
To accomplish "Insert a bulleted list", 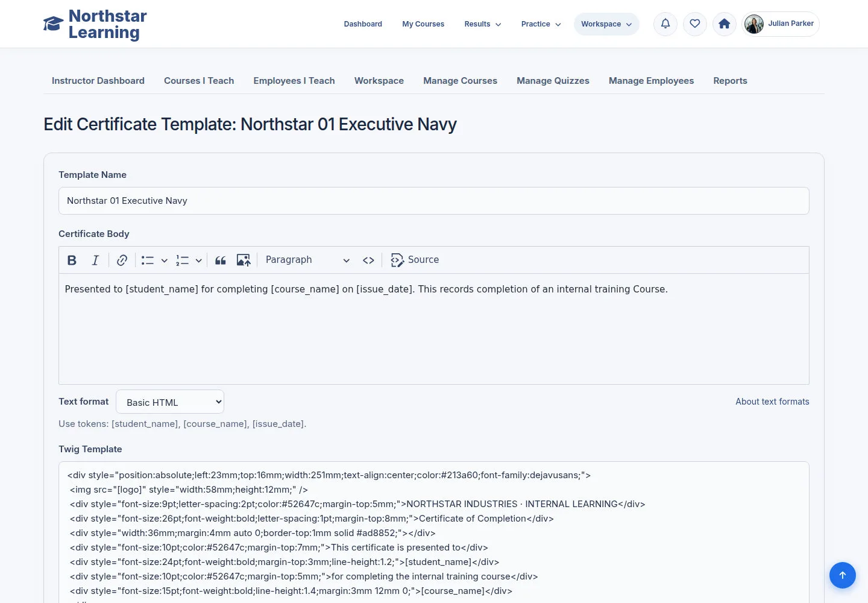I will [148, 260].
